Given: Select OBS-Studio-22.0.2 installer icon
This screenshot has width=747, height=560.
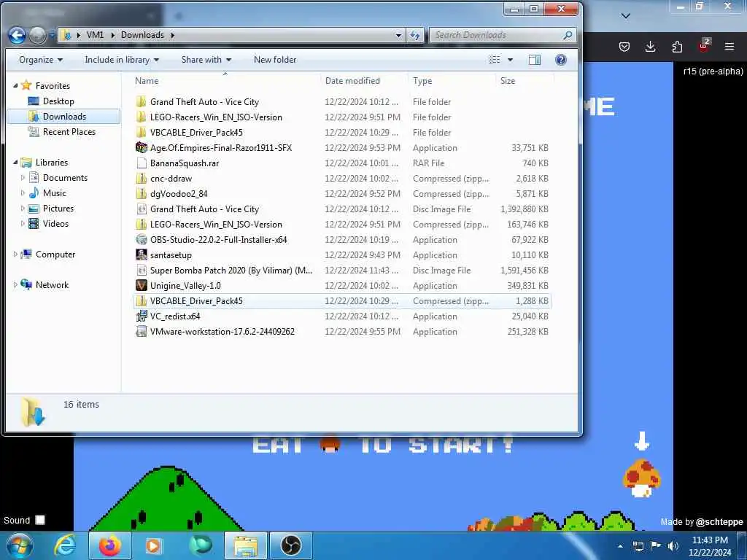Looking at the screenshot, I should pos(141,239).
